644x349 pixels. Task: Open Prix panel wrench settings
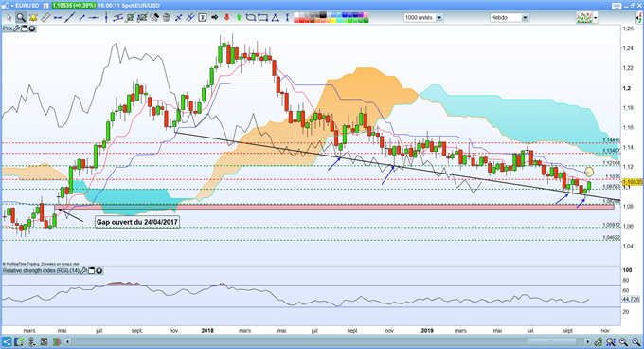17,28
